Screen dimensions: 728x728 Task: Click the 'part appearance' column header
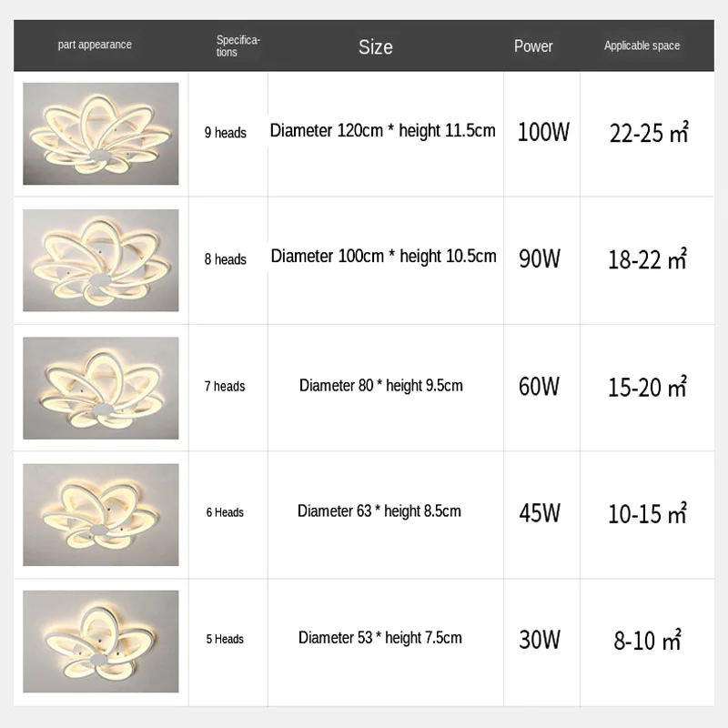point(95,45)
